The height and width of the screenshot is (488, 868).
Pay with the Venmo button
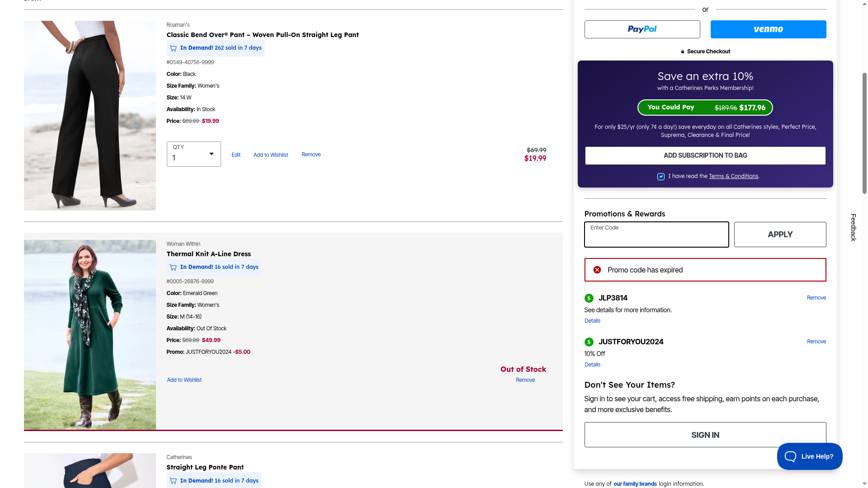click(x=768, y=29)
